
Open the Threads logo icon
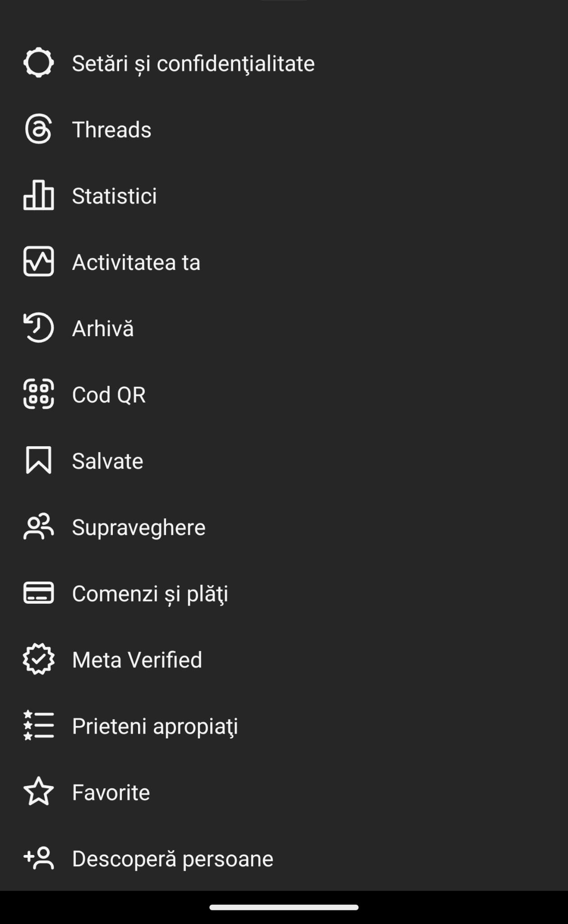click(x=38, y=129)
